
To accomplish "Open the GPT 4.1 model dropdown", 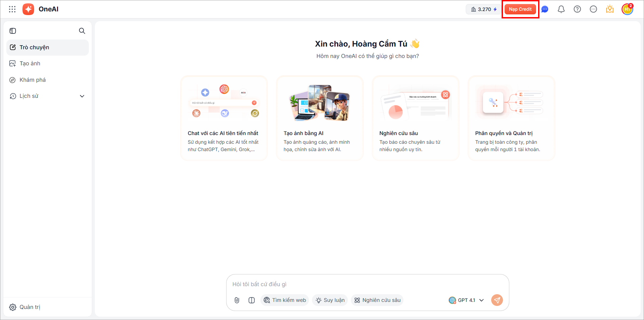I will pyautogui.click(x=466, y=300).
